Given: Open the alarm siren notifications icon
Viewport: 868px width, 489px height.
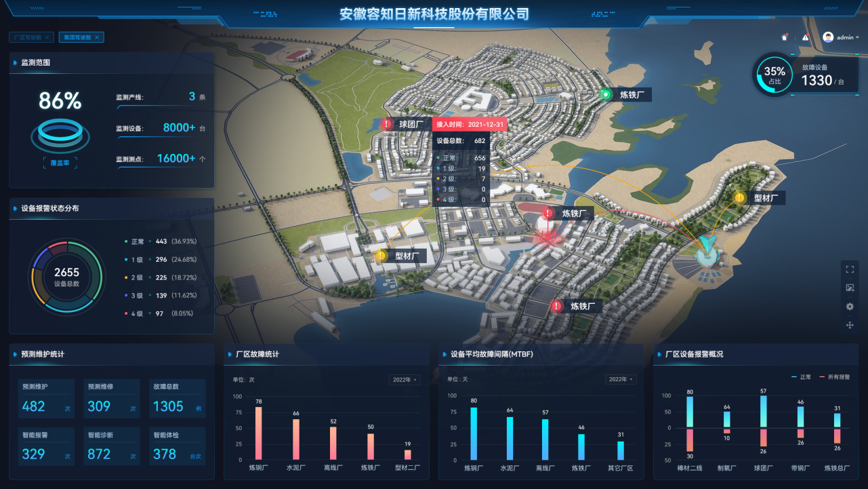Looking at the screenshot, I should click(785, 38).
